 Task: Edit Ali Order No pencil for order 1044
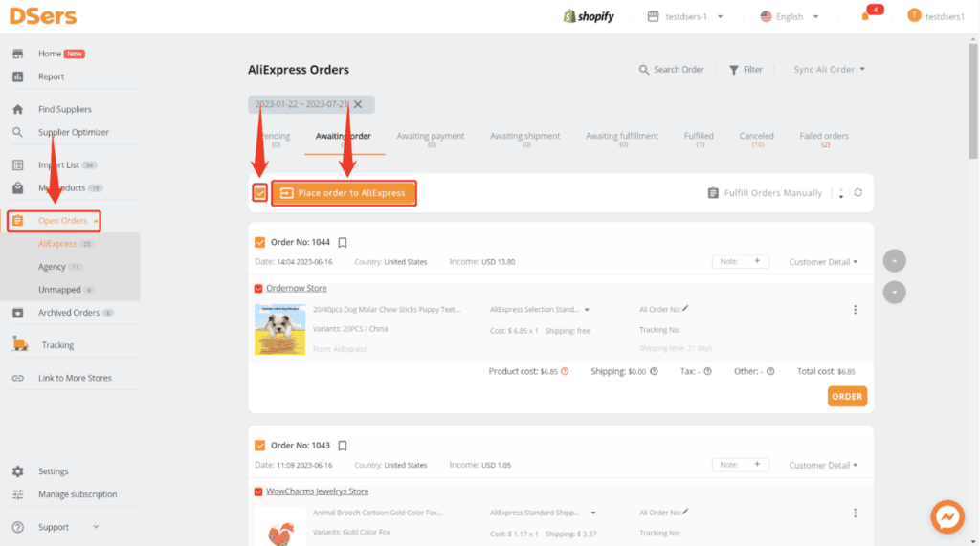685,308
